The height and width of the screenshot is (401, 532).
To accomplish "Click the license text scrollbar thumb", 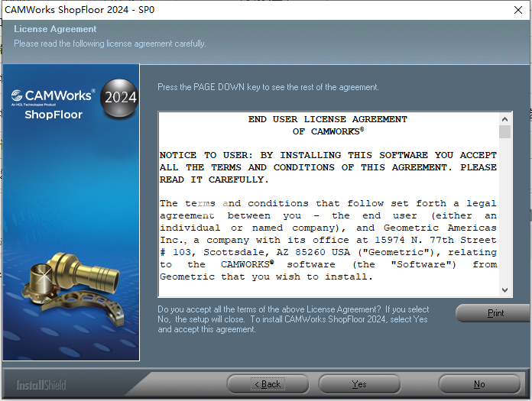I will [504, 131].
